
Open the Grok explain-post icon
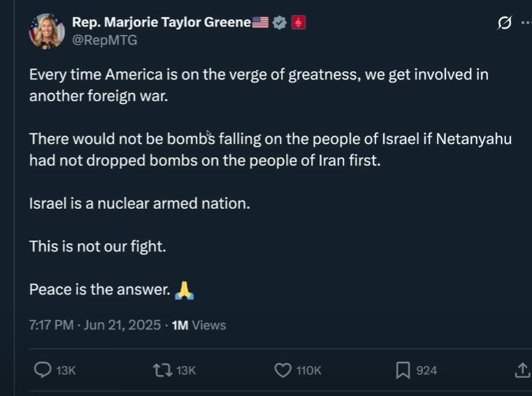coord(504,23)
